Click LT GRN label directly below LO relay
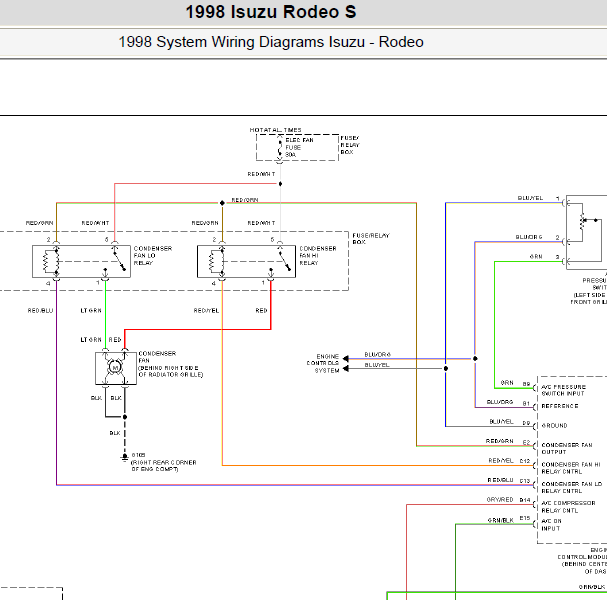607x600 pixels. coord(91,310)
